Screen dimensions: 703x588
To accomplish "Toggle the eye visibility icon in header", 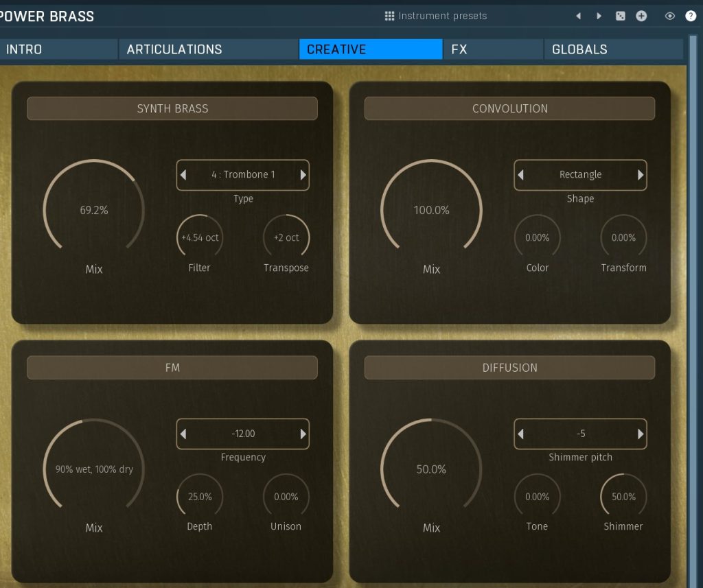I will 670,16.
